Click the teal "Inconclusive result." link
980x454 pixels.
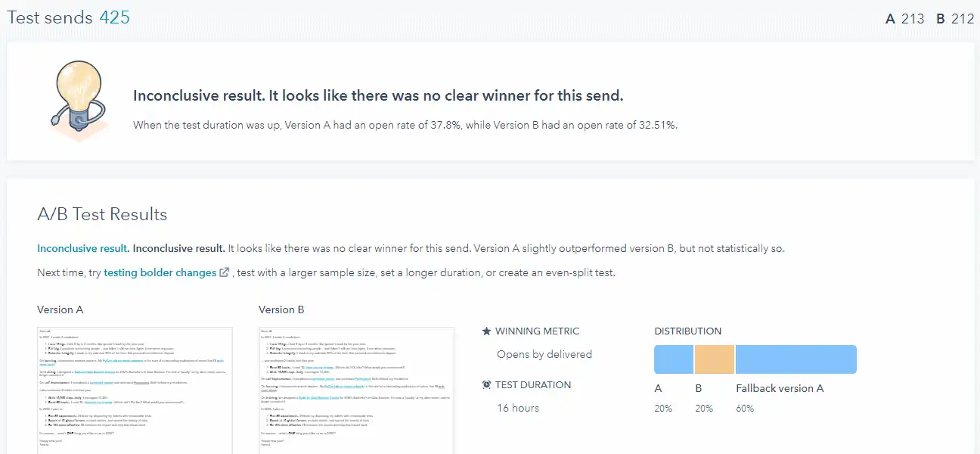pos(83,248)
